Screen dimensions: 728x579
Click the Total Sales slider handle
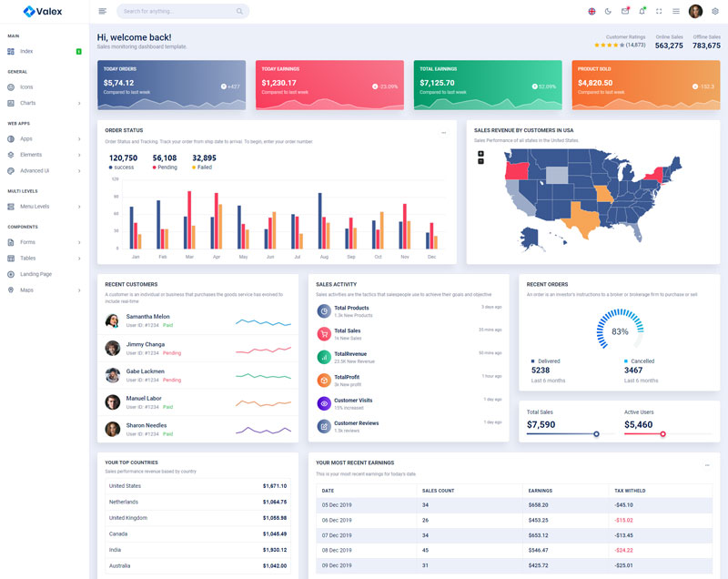(x=596, y=434)
